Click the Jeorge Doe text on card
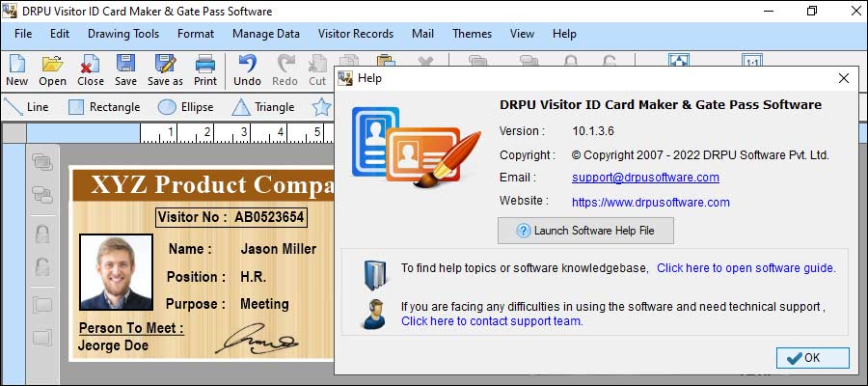868x386 pixels. [114, 346]
